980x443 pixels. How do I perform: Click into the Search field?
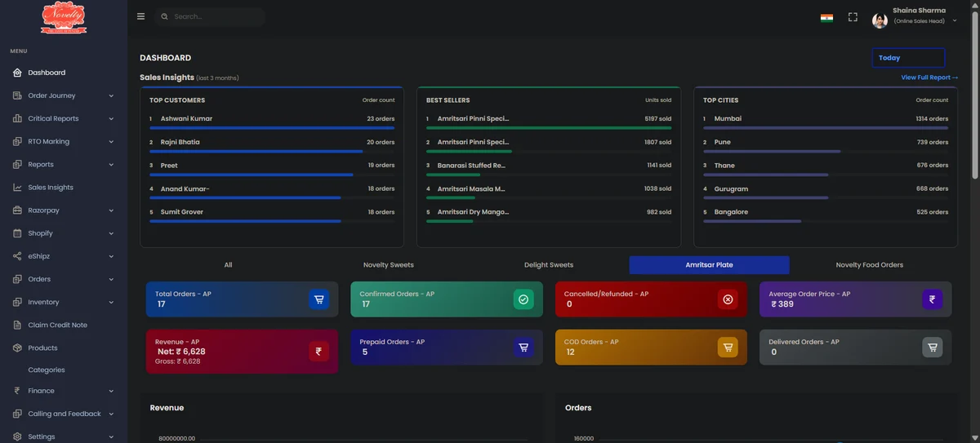coord(210,16)
